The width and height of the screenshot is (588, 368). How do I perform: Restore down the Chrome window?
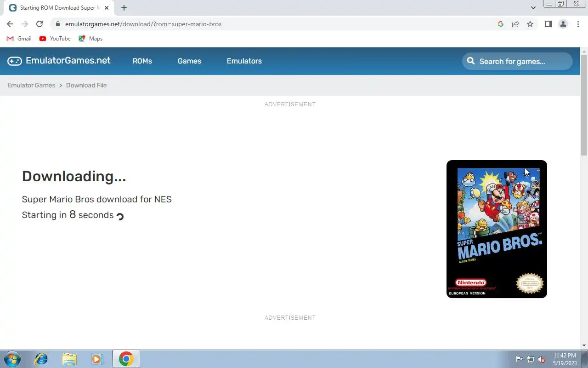tap(561, 4)
